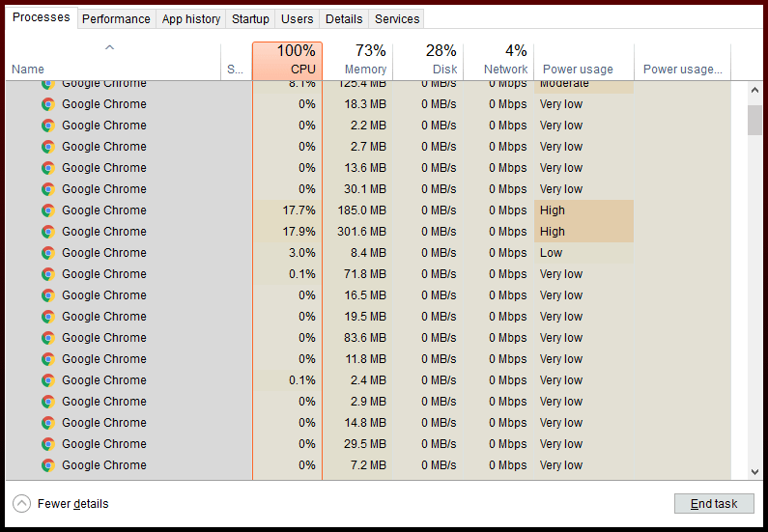Click the vertical scrollbar thumb
Screen dimensions: 768x532
(754, 120)
